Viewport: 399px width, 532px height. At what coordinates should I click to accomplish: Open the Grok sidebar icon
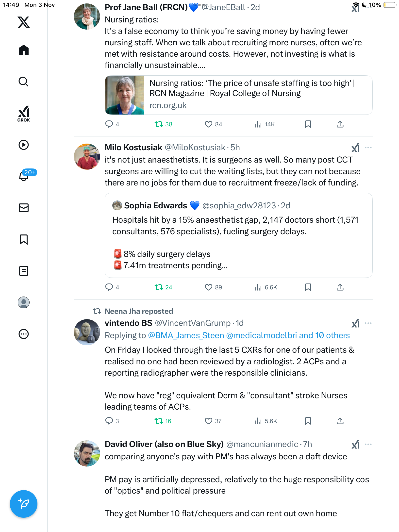[x=24, y=114]
